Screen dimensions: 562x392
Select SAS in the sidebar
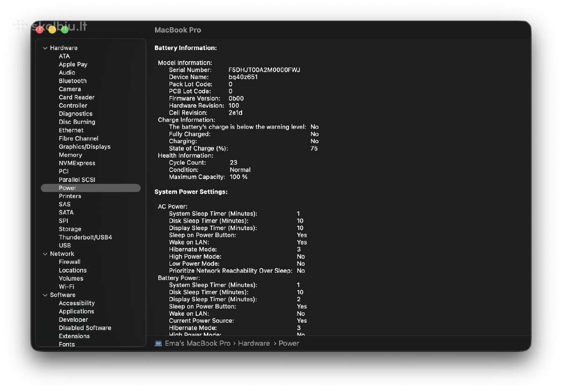tap(65, 204)
